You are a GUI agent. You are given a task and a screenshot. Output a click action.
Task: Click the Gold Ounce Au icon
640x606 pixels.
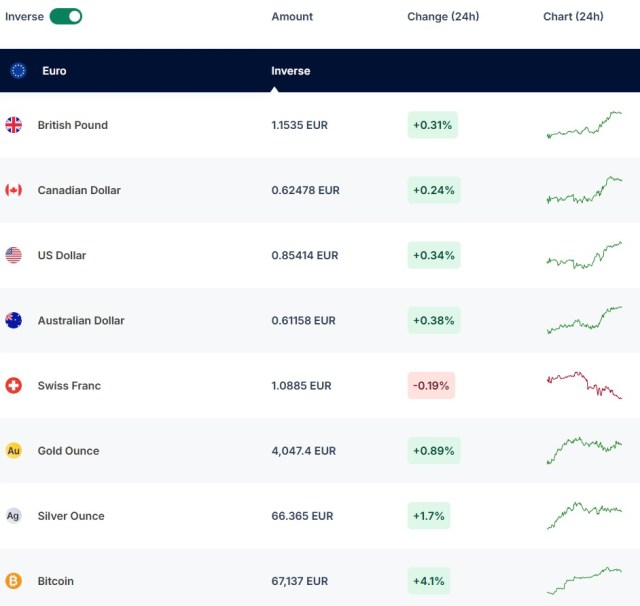coord(14,451)
